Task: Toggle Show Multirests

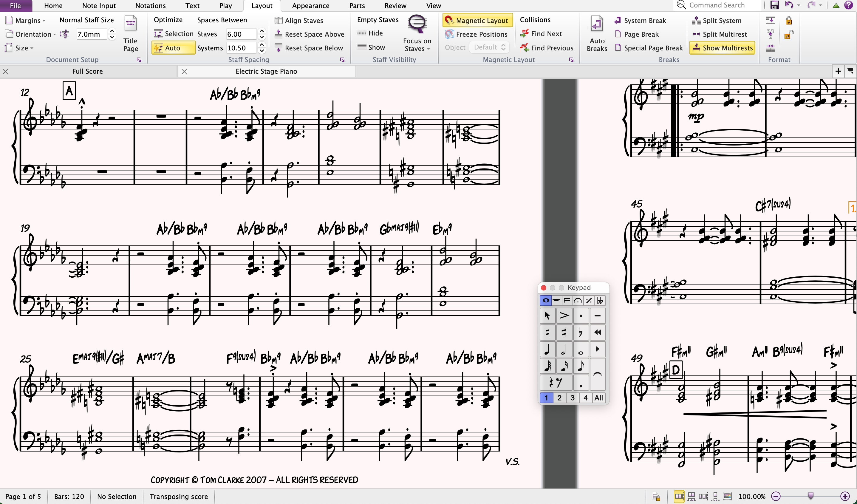Action: tap(722, 48)
